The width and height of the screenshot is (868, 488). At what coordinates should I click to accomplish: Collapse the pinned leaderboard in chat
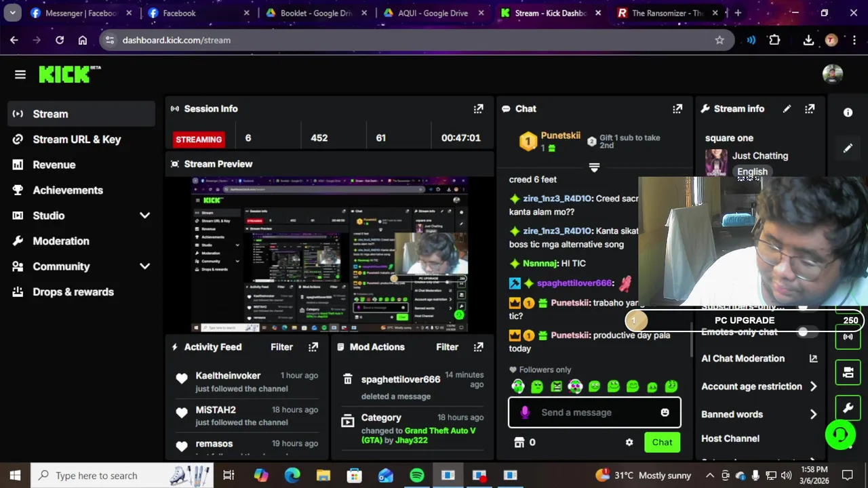coord(594,167)
